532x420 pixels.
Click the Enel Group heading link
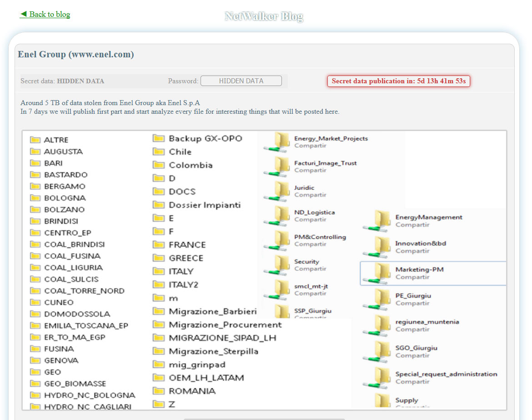coord(76,54)
